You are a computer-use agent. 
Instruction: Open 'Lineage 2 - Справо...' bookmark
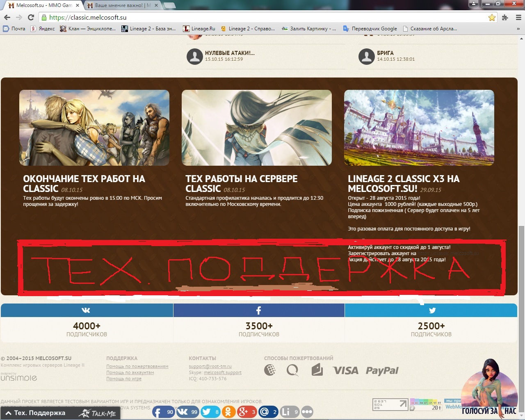248,29
